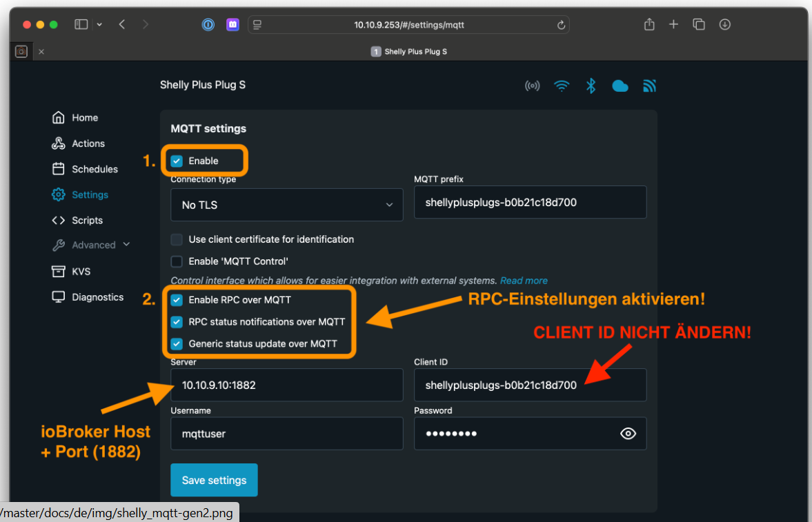Expand the Advanced menu chevron
812x522 pixels.
coord(126,244)
